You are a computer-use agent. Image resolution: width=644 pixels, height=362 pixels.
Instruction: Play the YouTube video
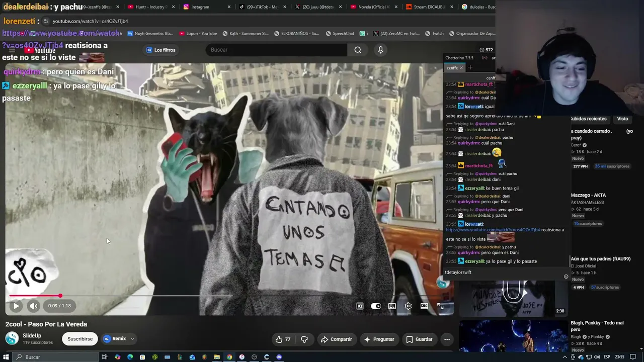(16, 306)
